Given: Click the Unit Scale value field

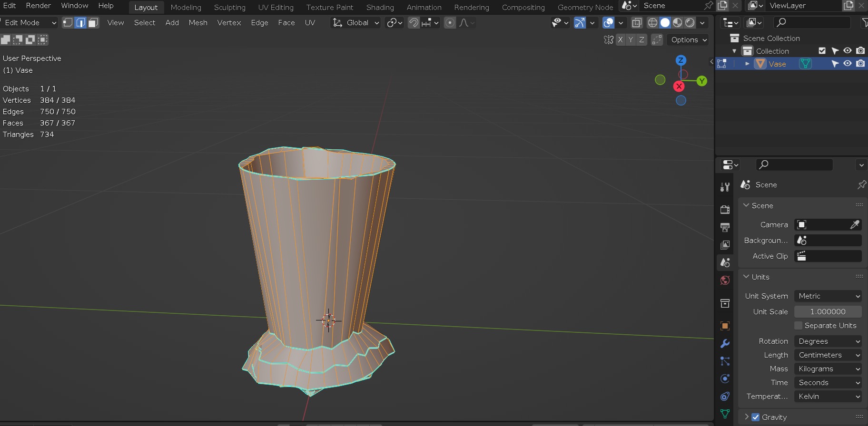Looking at the screenshot, I should [828, 311].
